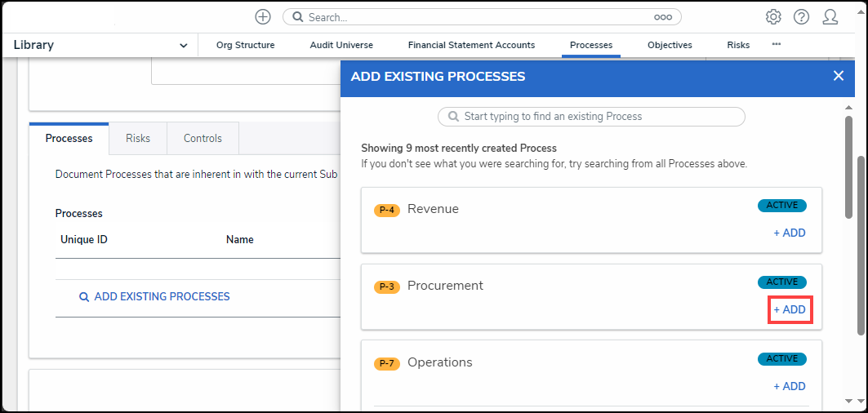
Task: Open the help question mark icon
Action: point(801,17)
